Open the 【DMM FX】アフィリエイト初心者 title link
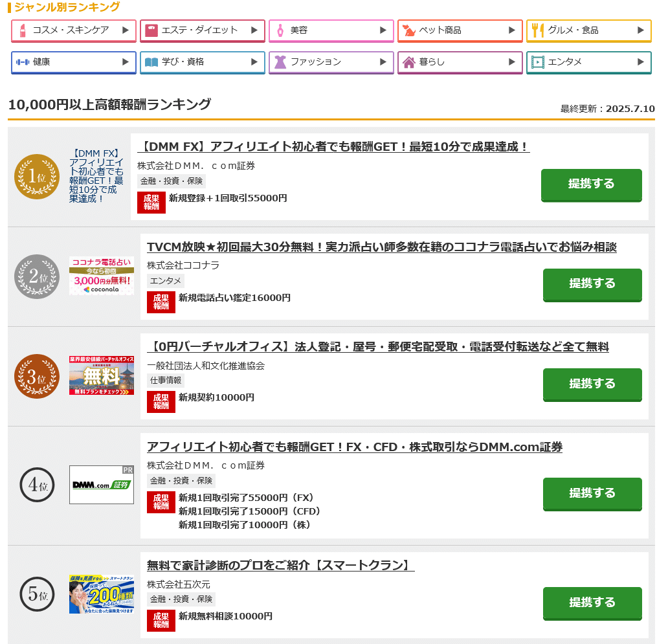This screenshot has width=668, height=644. click(x=333, y=147)
